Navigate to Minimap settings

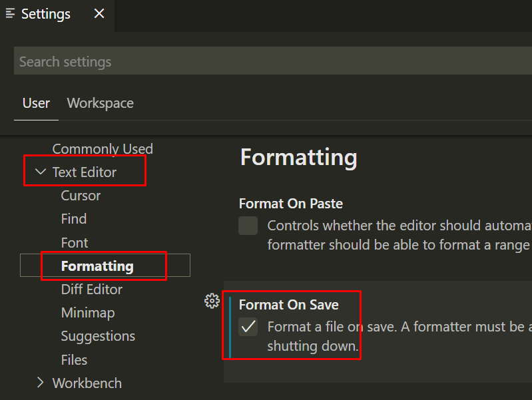click(88, 313)
